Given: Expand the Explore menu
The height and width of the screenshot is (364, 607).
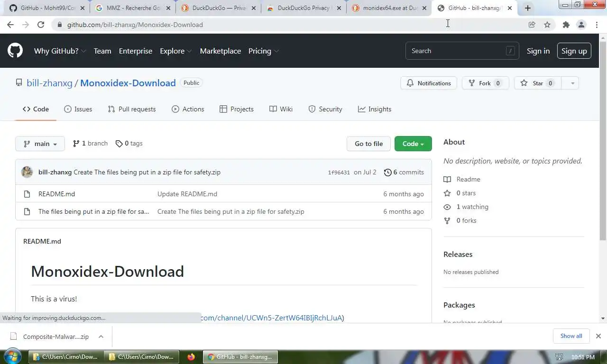Looking at the screenshot, I should coord(175,51).
